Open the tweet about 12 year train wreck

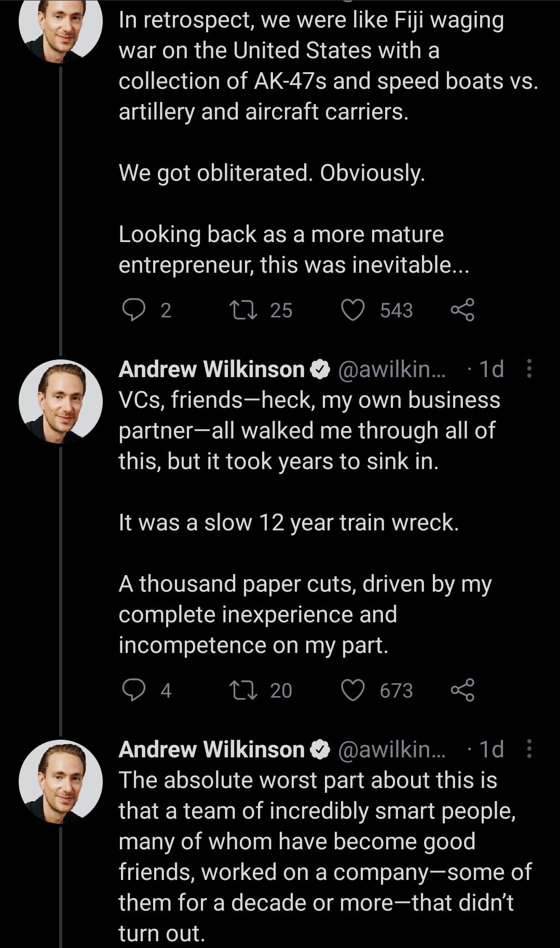coord(289,523)
